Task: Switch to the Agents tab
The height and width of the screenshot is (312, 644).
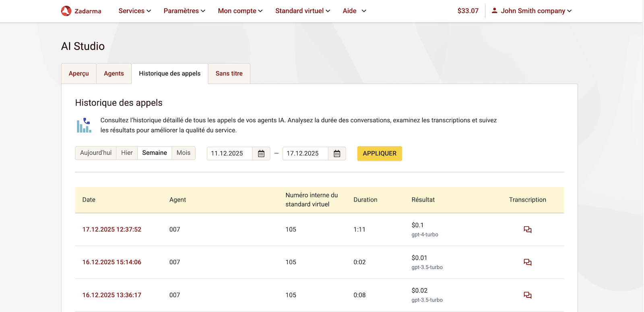Action: tap(114, 73)
